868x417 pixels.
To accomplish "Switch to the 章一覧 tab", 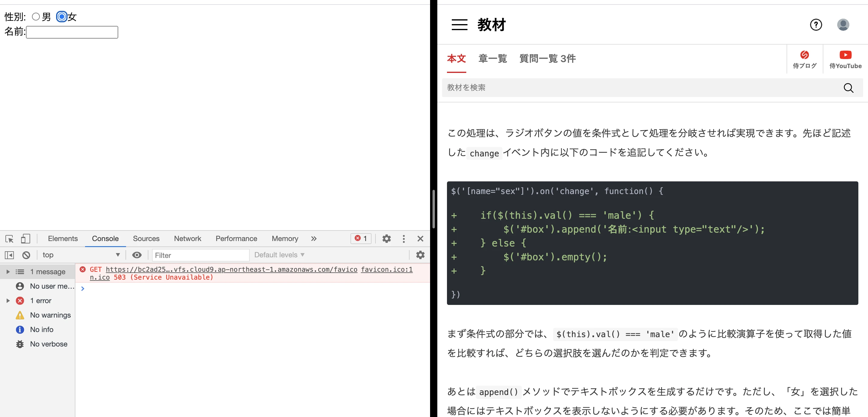I will (x=492, y=58).
